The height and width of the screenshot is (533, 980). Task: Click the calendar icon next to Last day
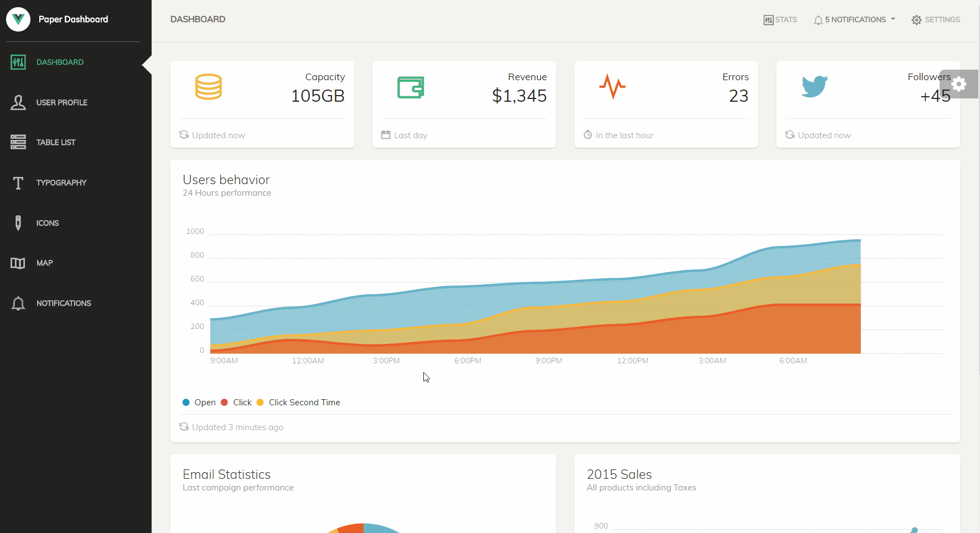pos(386,134)
